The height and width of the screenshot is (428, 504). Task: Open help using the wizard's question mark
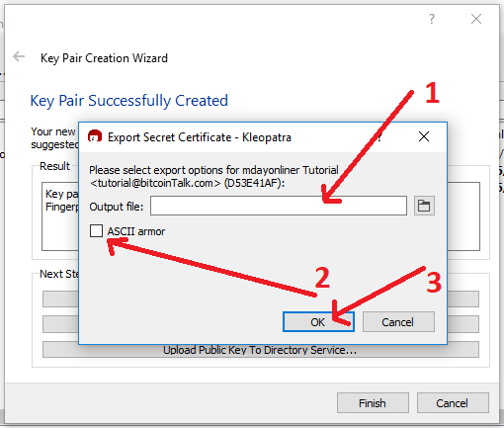432,19
